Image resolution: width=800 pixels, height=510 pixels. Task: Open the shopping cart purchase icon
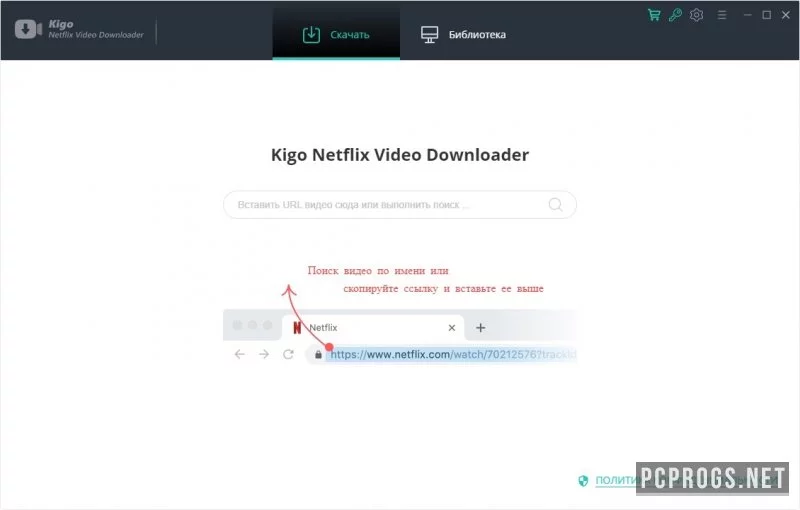pyautogui.click(x=654, y=15)
